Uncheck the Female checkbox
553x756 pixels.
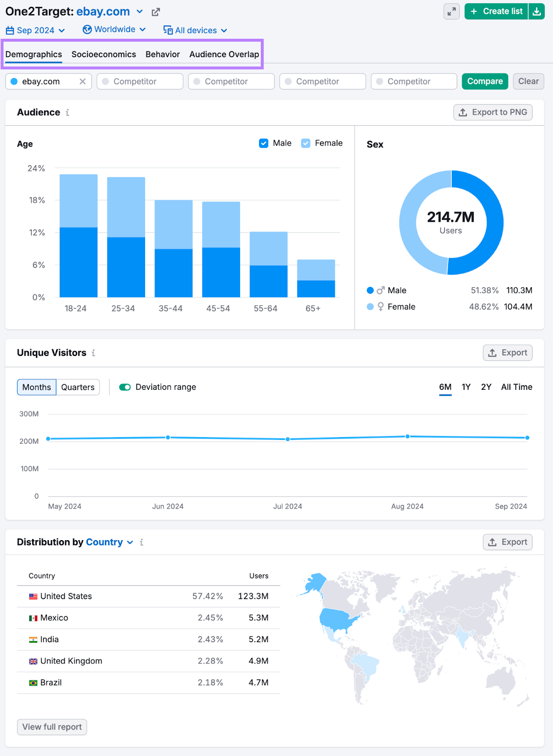(306, 143)
